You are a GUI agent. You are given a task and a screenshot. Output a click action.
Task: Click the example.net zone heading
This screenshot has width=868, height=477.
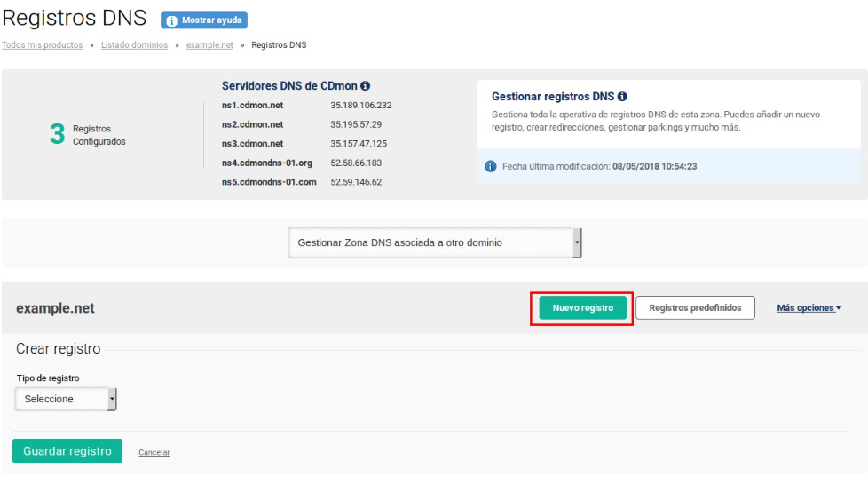click(x=55, y=308)
